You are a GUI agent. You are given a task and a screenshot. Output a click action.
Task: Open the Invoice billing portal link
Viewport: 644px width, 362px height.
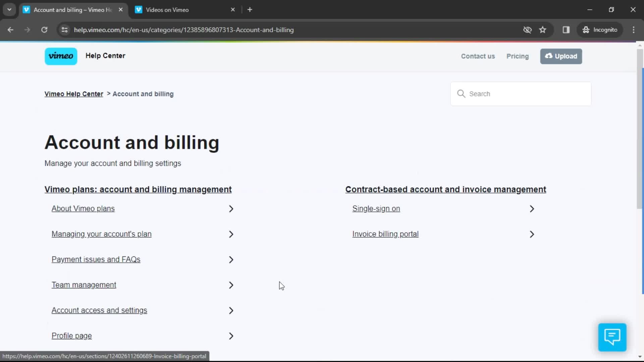pyautogui.click(x=385, y=234)
